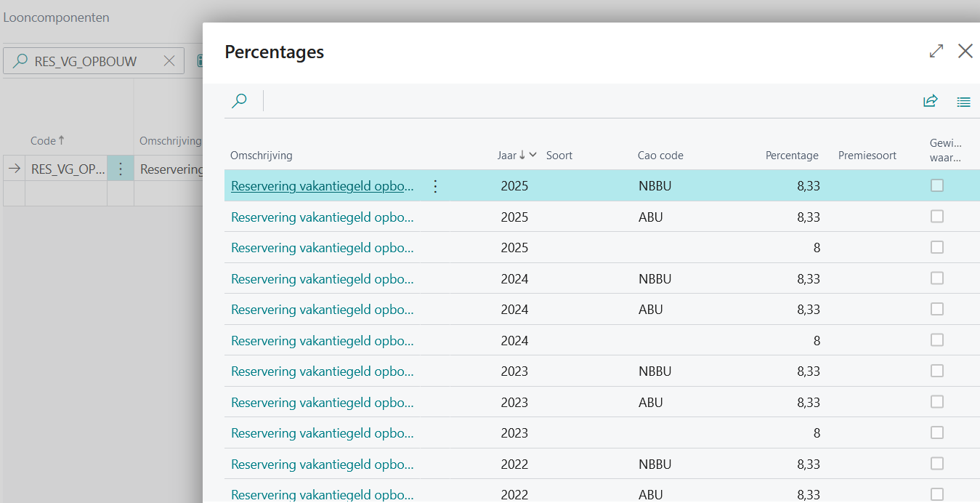Image resolution: width=980 pixels, height=503 pixels.
Task: Toggle the checkbox for the 2024 NBBU row
Action: 937,278
